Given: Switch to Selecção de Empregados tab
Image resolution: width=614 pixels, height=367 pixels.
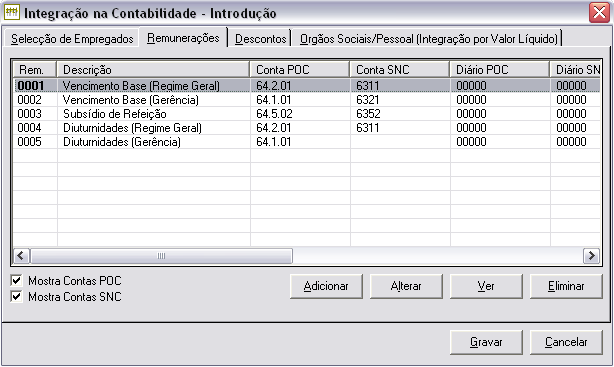Looking at the screenshot, I should (72, 39).
